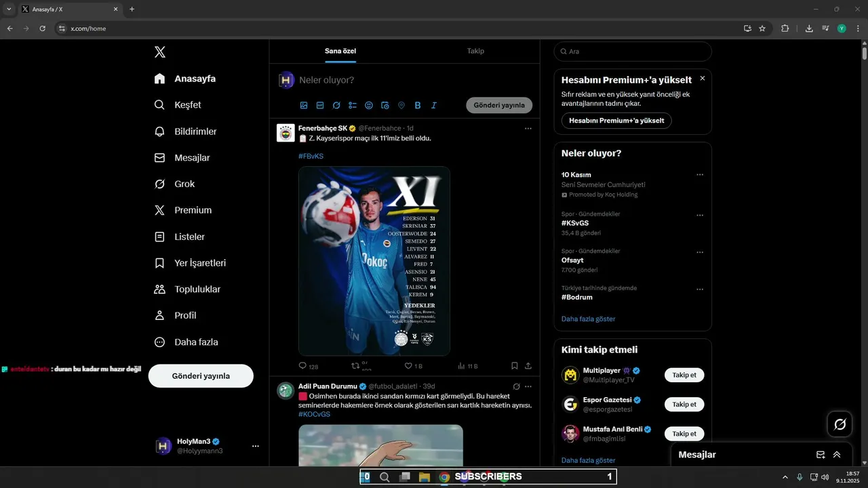This screenshot has width=868, height=488.
Task: Open Yer İşaretleri from the sidebar
Action: [190, 263]
